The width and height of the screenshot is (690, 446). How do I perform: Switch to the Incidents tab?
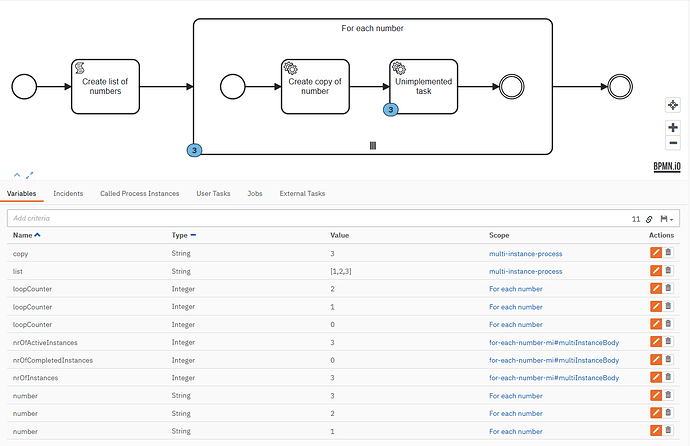[68, 193]
